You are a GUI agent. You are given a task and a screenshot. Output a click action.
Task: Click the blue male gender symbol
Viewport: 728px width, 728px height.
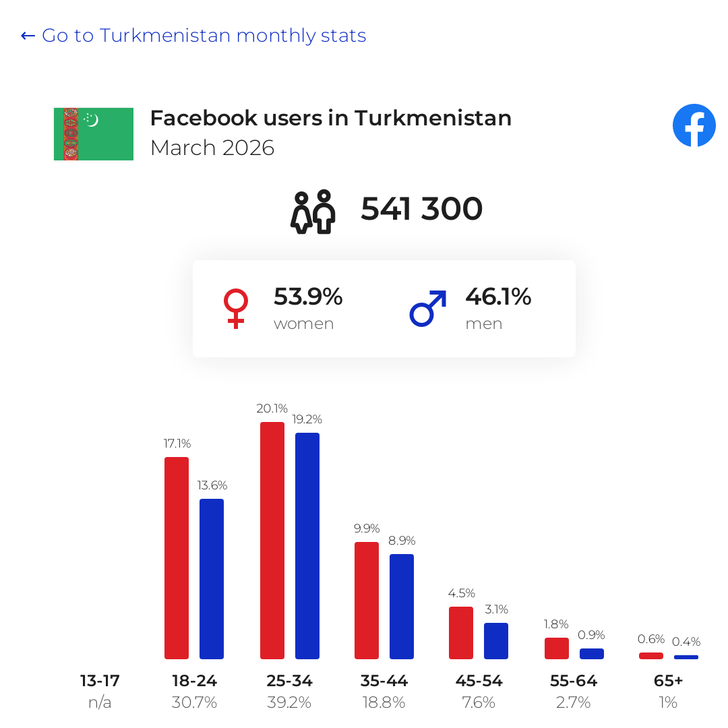coord(428,309)
